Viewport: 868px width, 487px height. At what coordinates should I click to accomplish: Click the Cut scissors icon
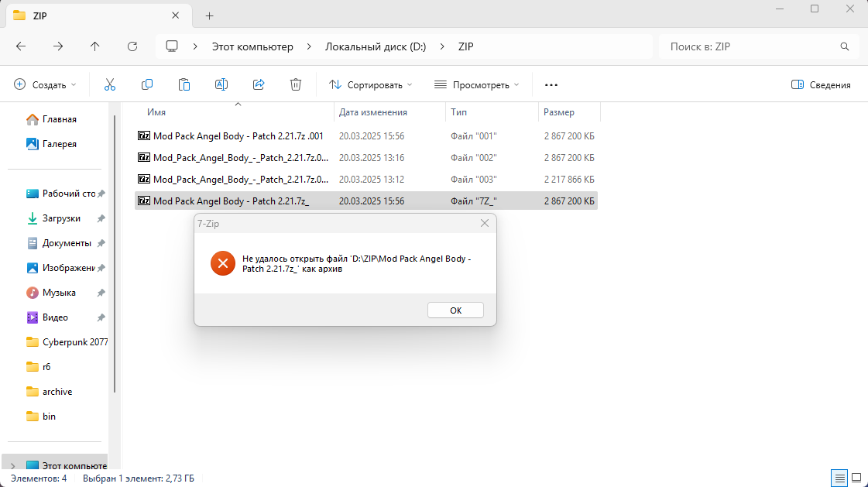coord(109,84)
